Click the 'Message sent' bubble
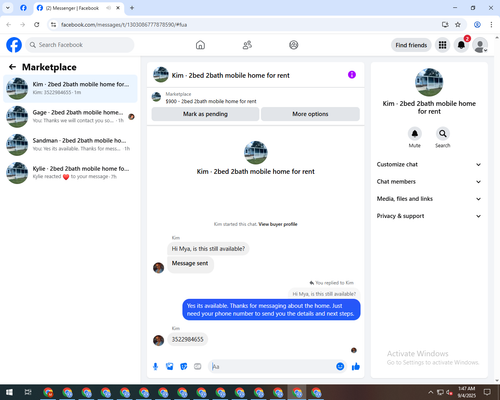Screen dimensions: 500x400 190,264
